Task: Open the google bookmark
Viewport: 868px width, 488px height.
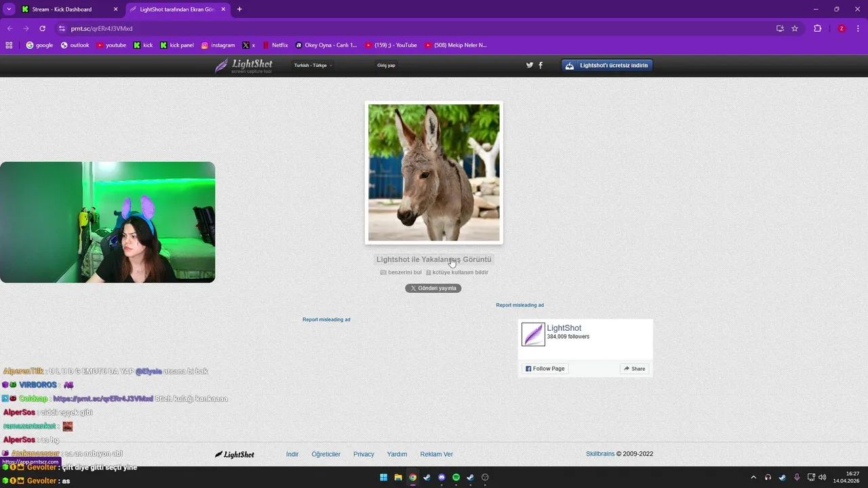Action: pos(39,45)
